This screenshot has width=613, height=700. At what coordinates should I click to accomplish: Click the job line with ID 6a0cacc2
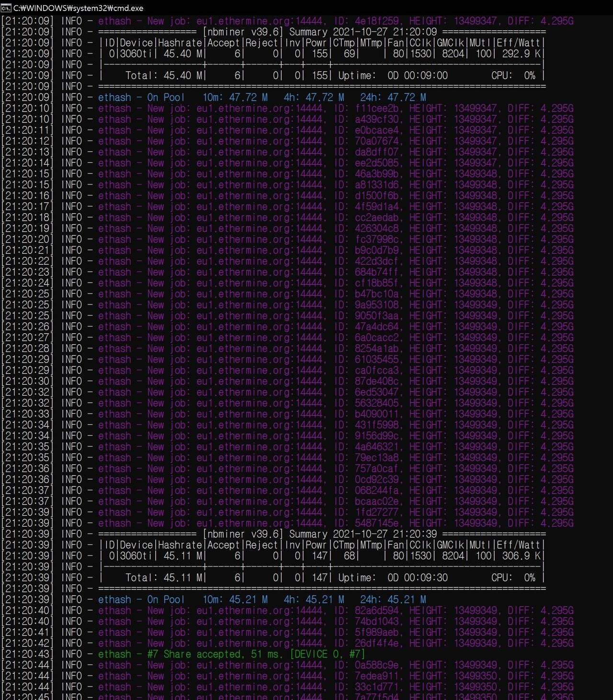click(287, 338)
